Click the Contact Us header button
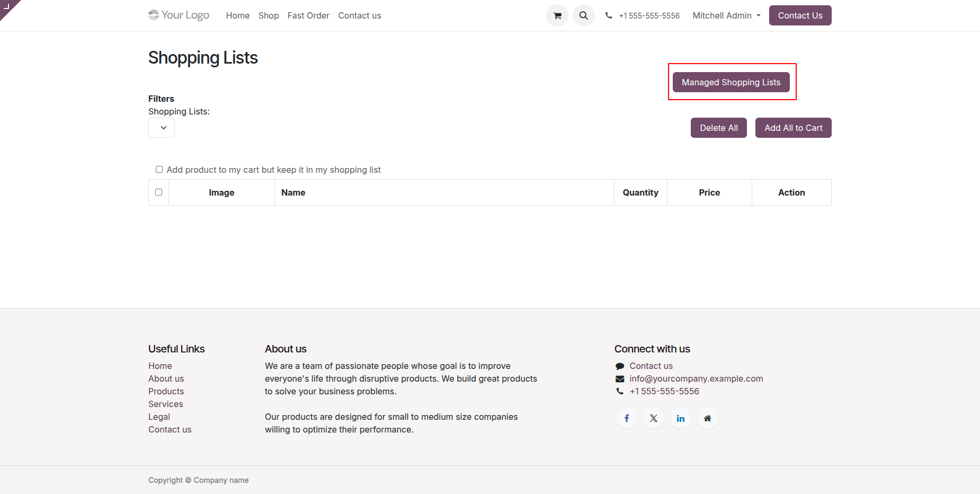The width and height of the screenshot is (980, 494). click(800, 15)
